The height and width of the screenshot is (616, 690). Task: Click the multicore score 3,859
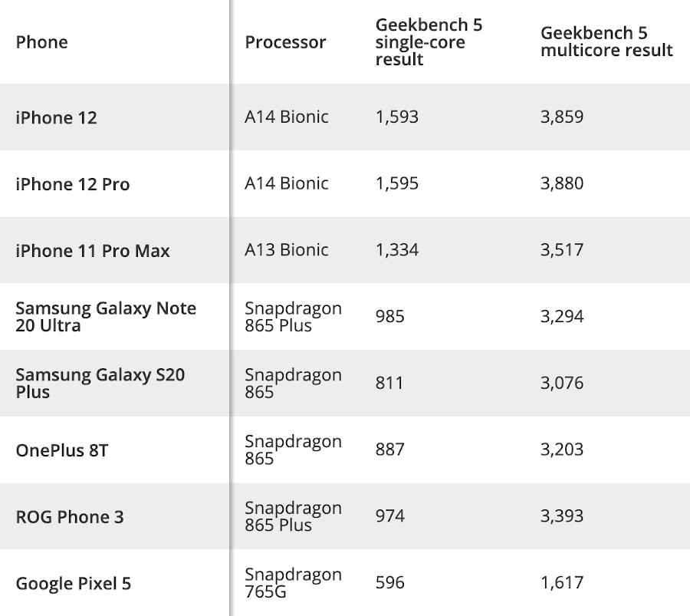(561, 117)
